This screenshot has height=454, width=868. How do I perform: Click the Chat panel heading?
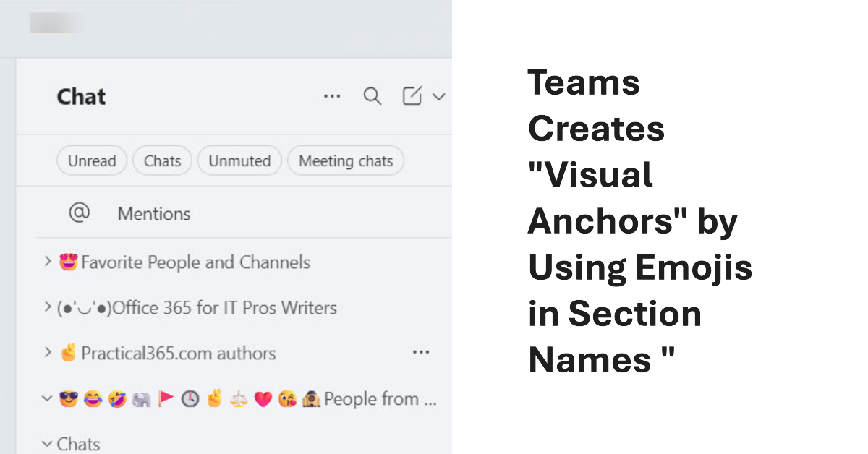[x=81, y=96]
